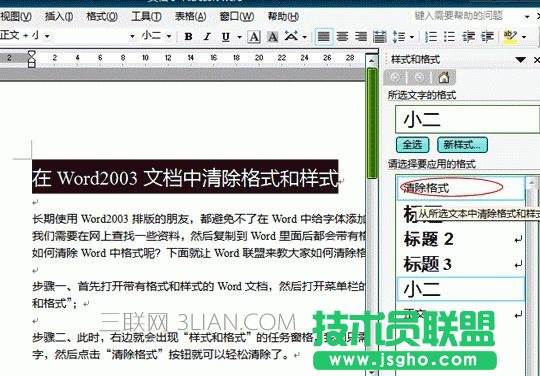
Task: Close the 样式和格式 task pane
Action: (536, 60)
